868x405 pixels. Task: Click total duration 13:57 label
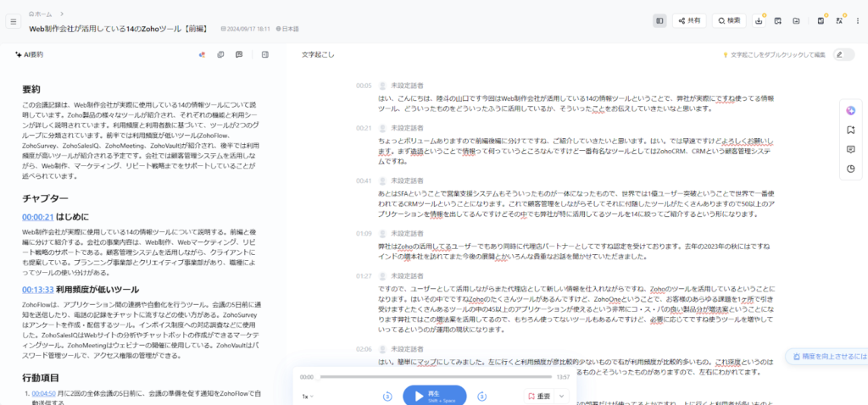[563, 377]
